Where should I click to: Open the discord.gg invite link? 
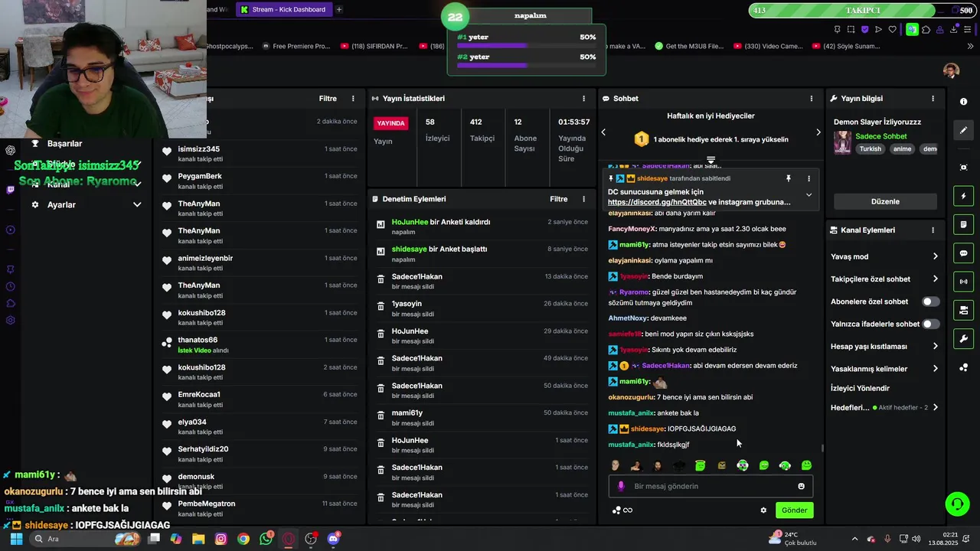pyautogui.click(x=657, y=203)
